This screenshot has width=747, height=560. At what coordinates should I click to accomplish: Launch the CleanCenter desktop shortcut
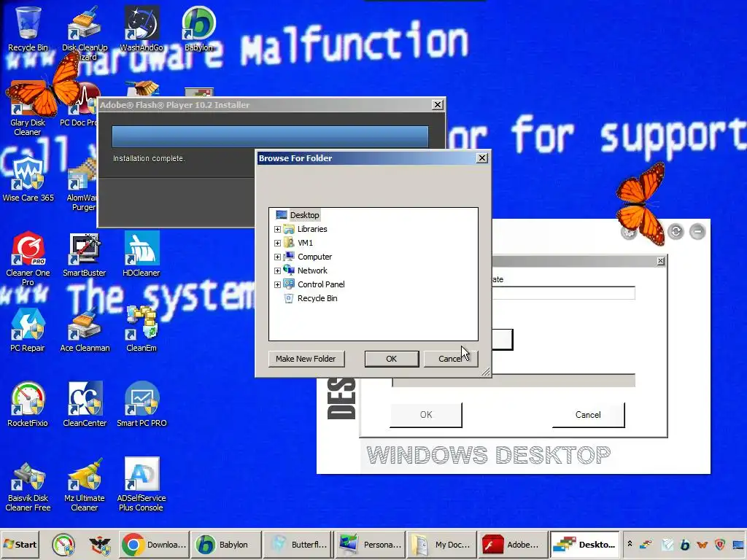pyautogui.click(x=85, y=404)
